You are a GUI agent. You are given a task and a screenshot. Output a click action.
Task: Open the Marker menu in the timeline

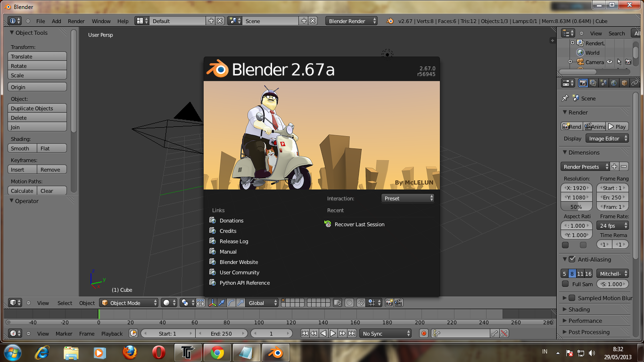coord(64,333)
